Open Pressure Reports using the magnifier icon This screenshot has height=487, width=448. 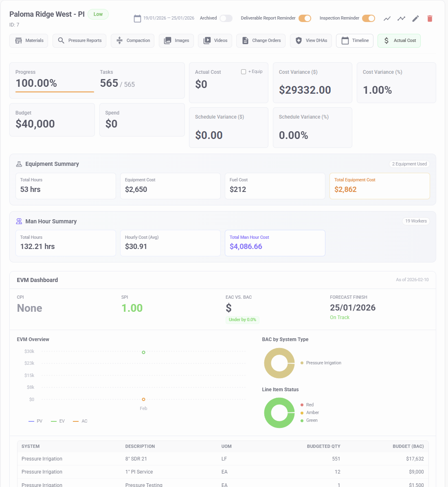[x=61, y=41]
